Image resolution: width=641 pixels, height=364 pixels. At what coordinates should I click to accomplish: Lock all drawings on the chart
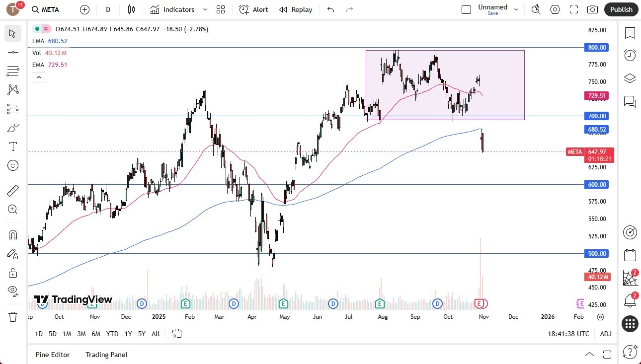(13, 273)
